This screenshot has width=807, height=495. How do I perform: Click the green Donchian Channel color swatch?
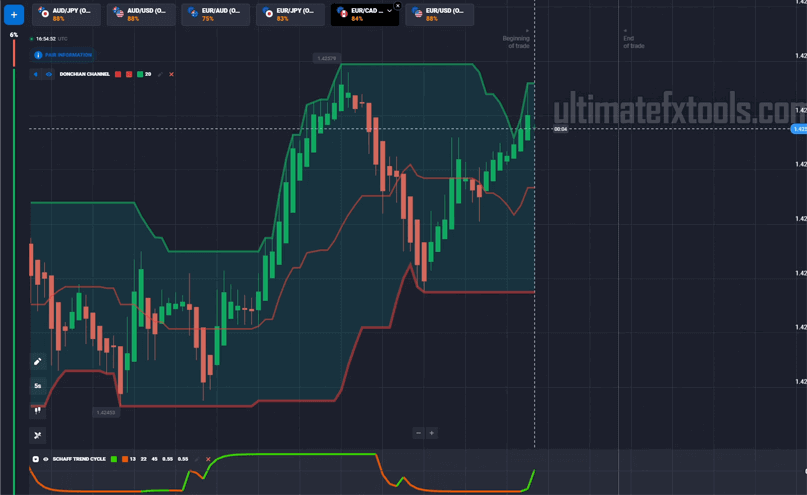[140, 74]
